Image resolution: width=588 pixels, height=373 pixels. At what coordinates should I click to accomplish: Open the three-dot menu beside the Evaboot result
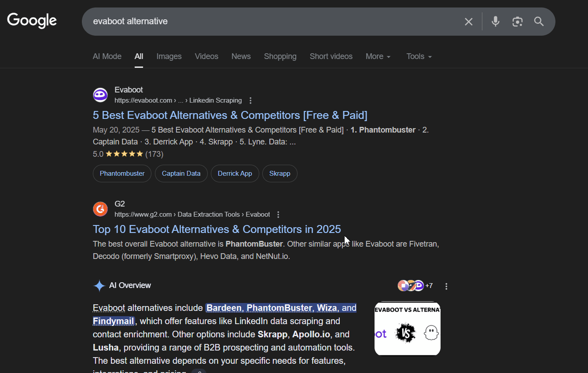(250, 100)
